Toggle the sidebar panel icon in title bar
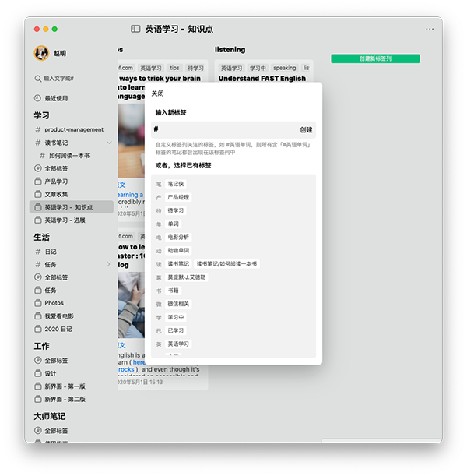467x476 pixels. coord(135,29)
